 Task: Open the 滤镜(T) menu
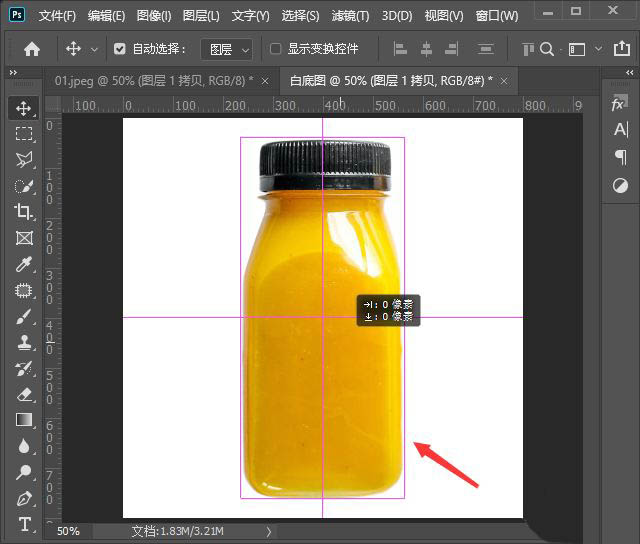(x=351, y=16)
